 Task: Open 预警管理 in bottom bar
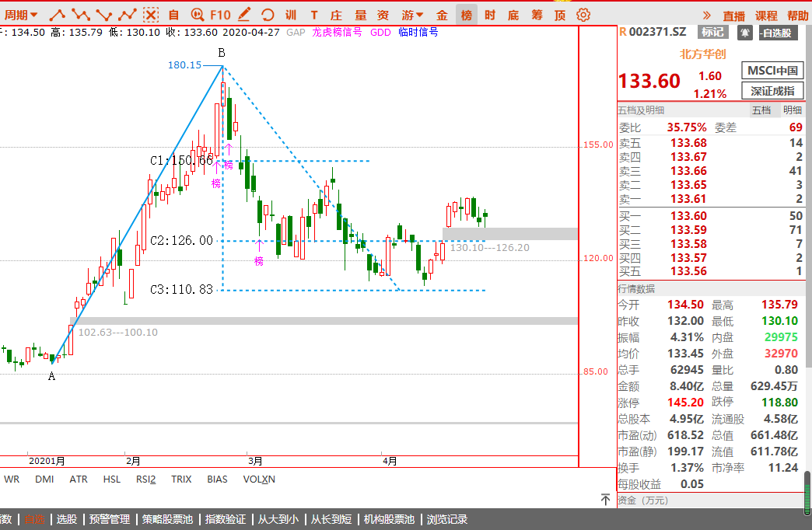tap(109, 519)
